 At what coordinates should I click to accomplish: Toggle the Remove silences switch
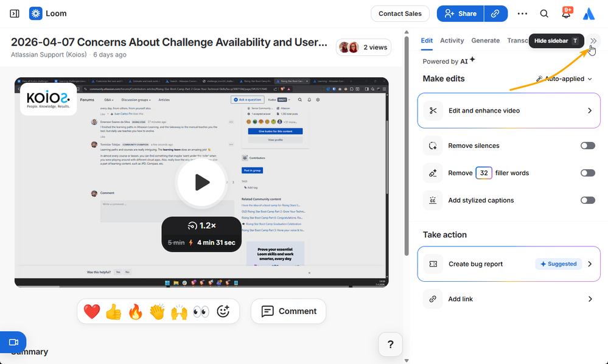pyautogui.click(x=588, y=145)
